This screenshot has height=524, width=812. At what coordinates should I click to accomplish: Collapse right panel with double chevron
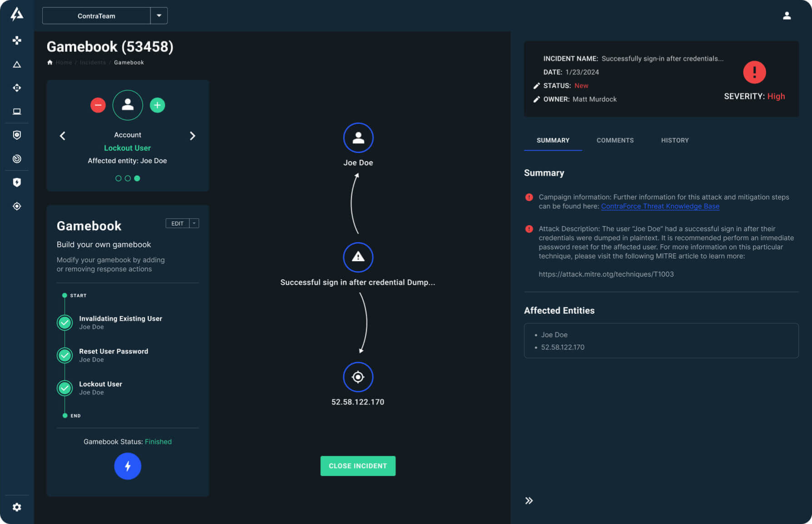pyautogui.click(x=529, y=501)
